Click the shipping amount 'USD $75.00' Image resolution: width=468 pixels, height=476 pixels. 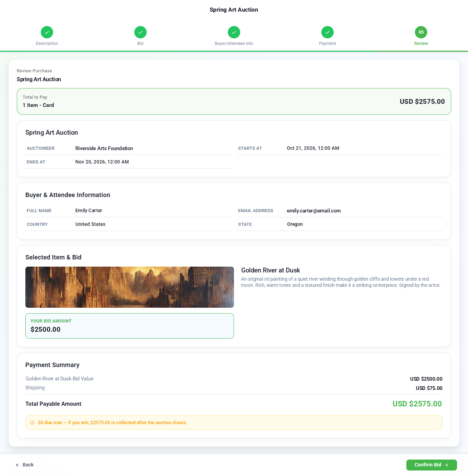tap(429, 388)
